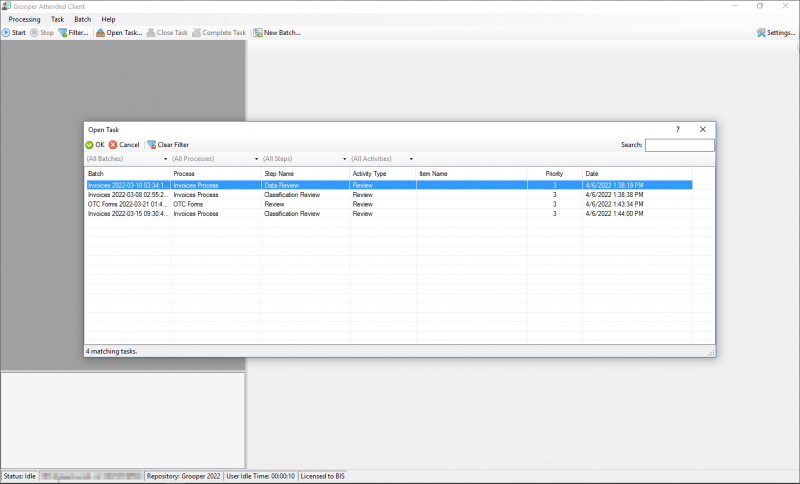800x484 pixels.
Task: Open Settings in the top right
Action: coord(776,33)
